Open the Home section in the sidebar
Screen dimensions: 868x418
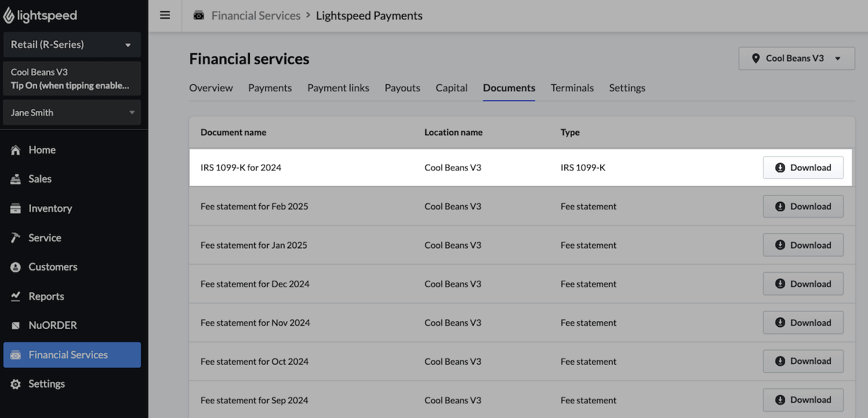coord(42,149)
